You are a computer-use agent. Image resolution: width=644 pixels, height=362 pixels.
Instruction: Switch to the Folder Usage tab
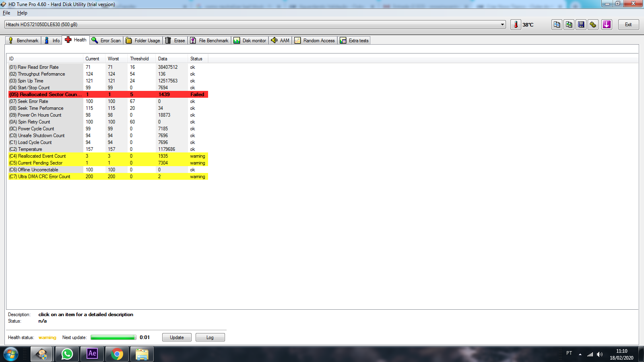click(x=143, y=41)
